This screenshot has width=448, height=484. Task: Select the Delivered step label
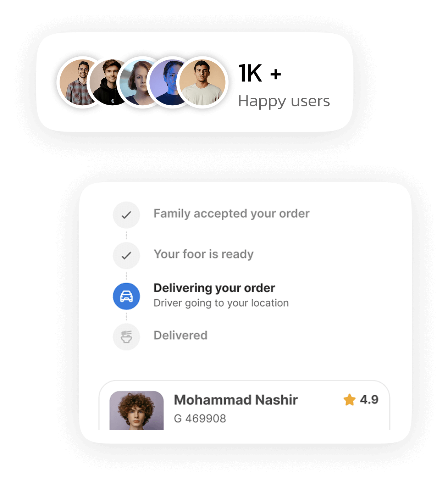[x=181, y=335]
